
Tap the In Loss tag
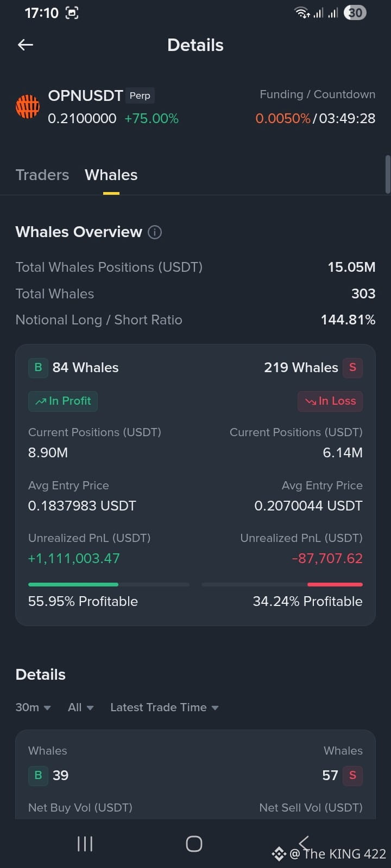[330, 401]
